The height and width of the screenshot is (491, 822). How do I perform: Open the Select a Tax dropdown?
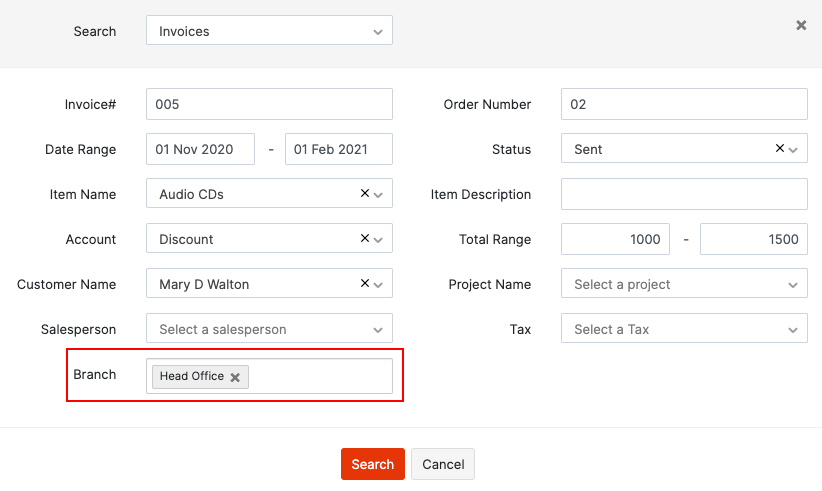(684, 329)
